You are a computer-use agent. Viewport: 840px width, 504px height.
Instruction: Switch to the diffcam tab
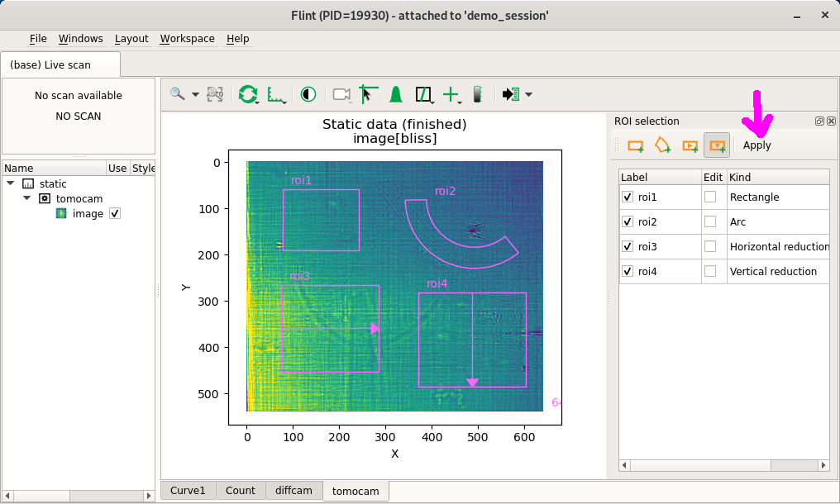pos(294,490)
